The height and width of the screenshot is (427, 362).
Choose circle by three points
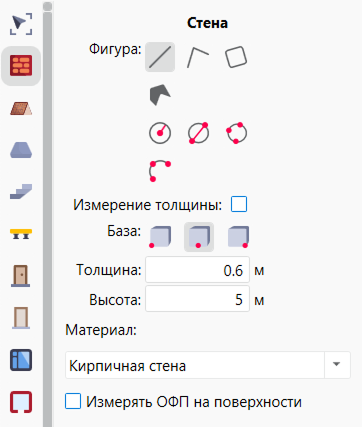236,133
